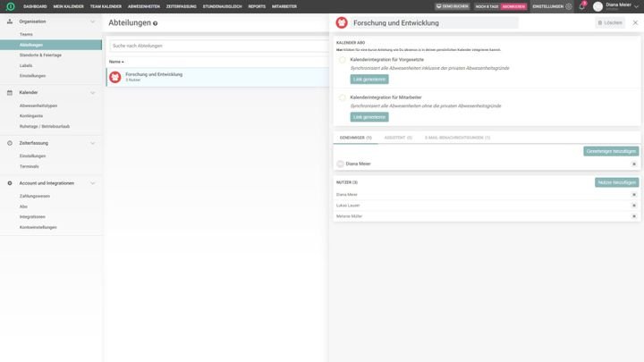Close the department detail panel
The height and width of the screenshot is (362, 644).
(635, 23)
